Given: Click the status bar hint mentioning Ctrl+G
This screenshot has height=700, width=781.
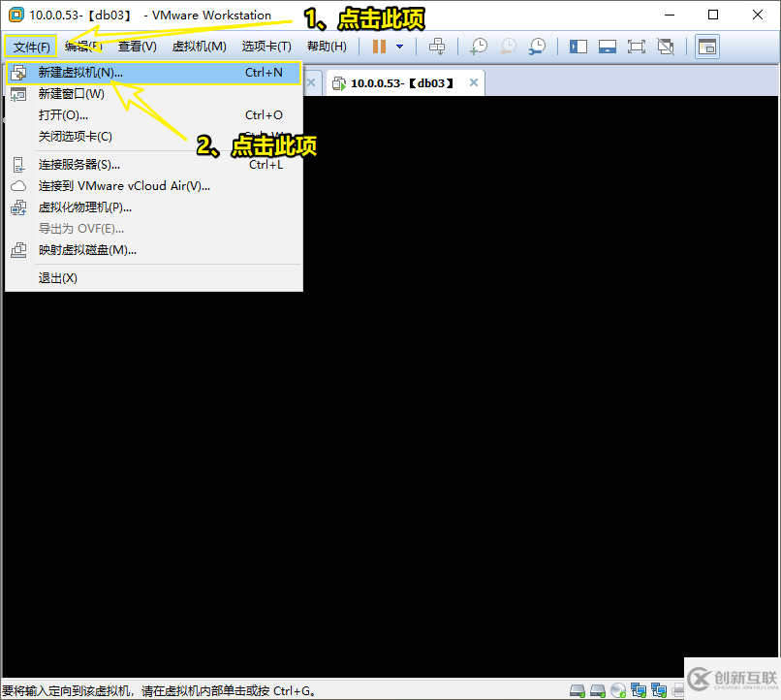Looking at the screenshot, I should tap(159, 691).
